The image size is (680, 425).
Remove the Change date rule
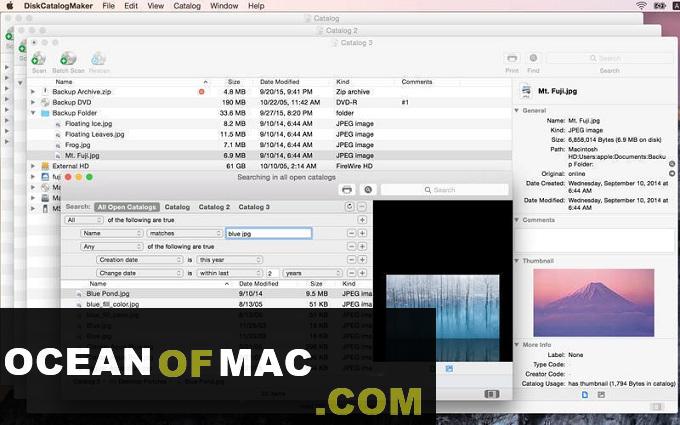351,273
